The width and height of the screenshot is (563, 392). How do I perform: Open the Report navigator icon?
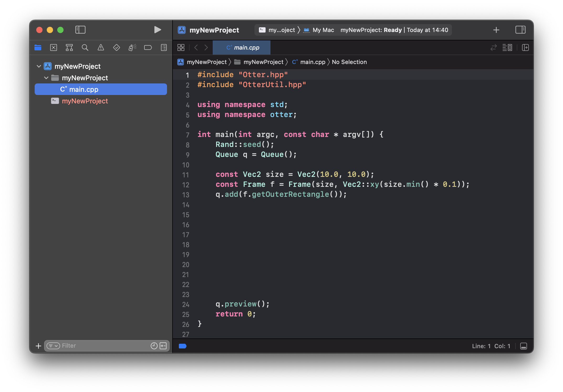click(164, 47)
